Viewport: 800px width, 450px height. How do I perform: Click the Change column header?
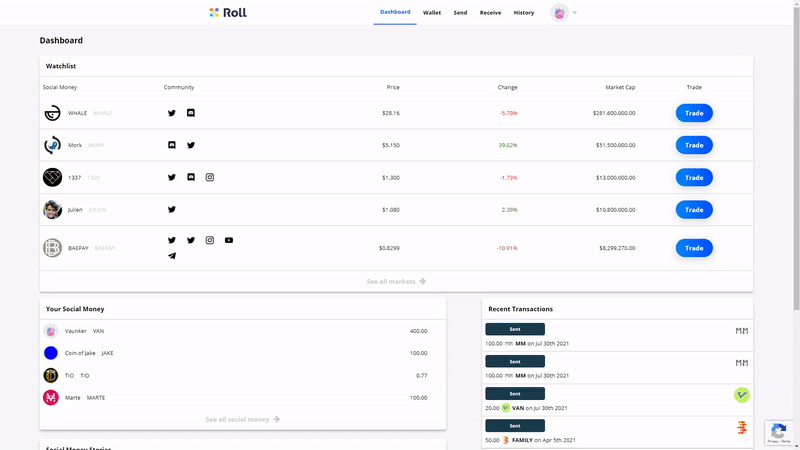(x=507, y=87)
